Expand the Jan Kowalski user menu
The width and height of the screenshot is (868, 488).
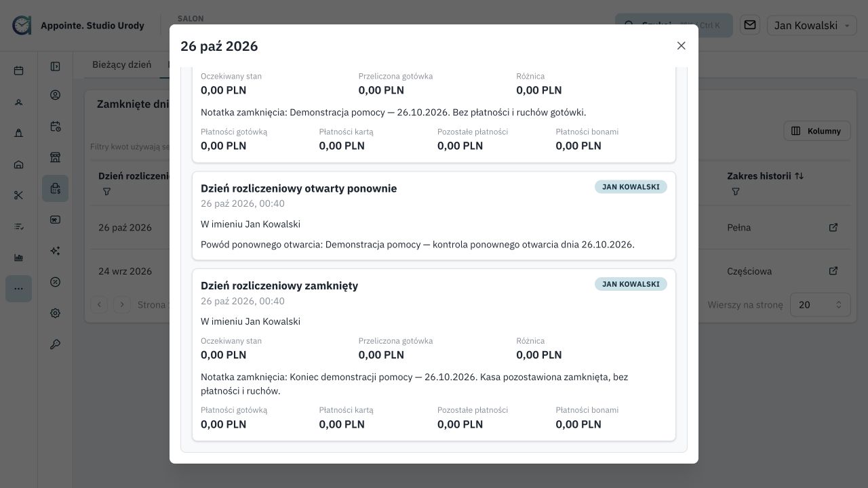tap(812, 25)
